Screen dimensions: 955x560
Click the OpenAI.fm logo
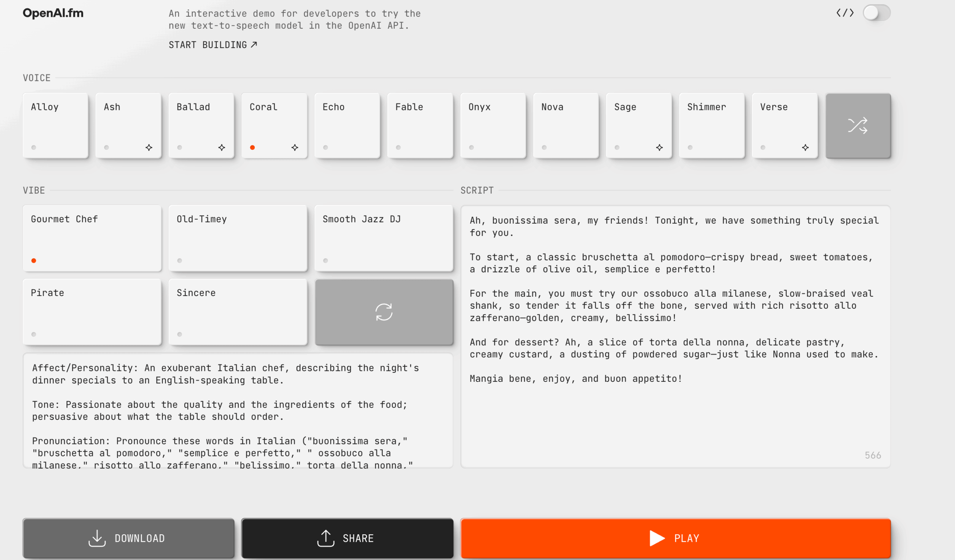[x=53, y=13]
